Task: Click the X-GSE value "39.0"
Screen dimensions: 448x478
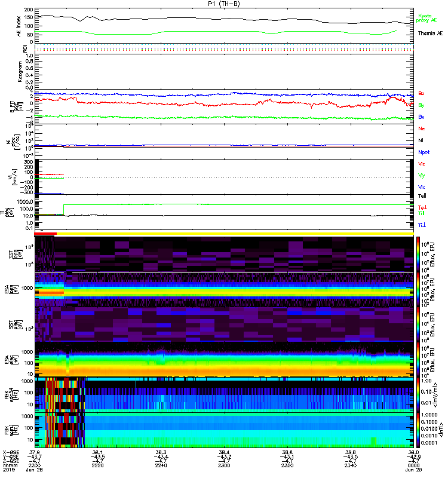Action: click(x=413, y=452)
